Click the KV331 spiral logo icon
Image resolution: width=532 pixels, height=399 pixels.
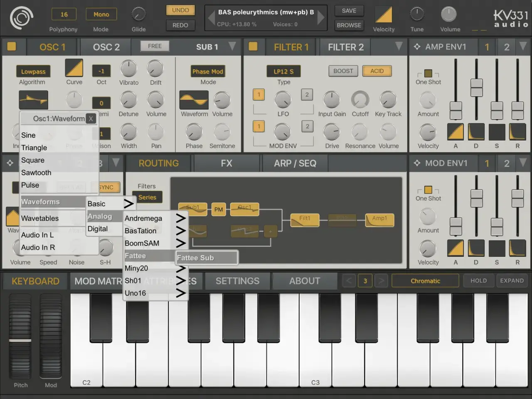(22, 18)
